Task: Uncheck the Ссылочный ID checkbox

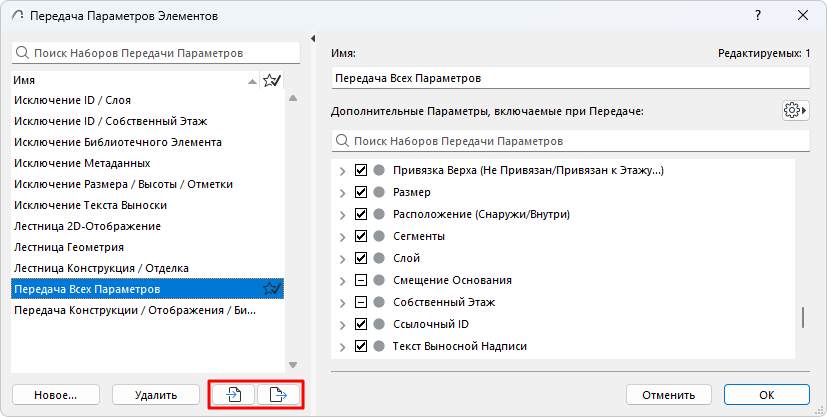Action: 361,324
